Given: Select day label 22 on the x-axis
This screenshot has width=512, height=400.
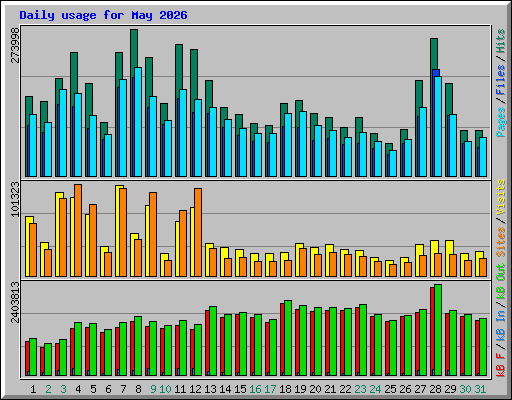Looking at the screenshot, I should [x=345, y=389].
